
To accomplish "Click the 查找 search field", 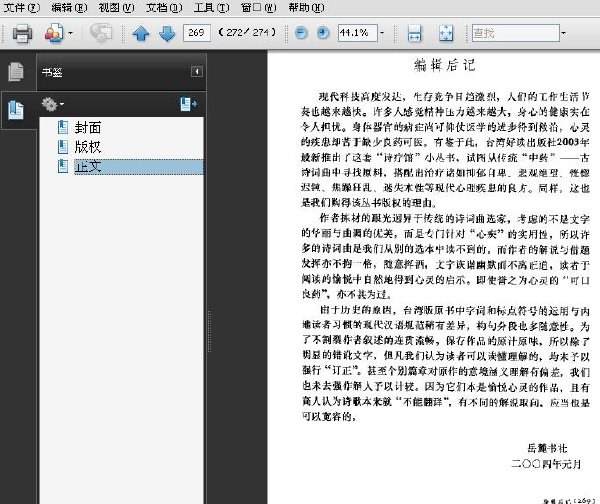I will 515,33.
